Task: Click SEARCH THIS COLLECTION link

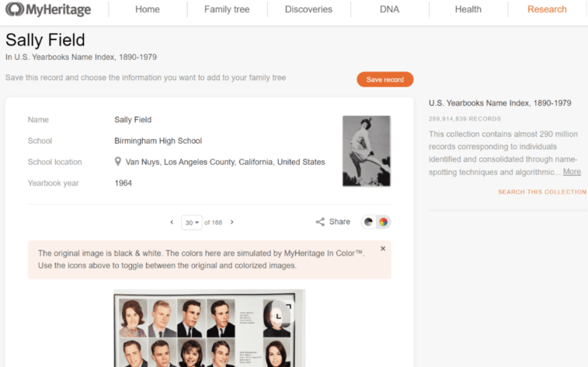Action: coord(541,192)
